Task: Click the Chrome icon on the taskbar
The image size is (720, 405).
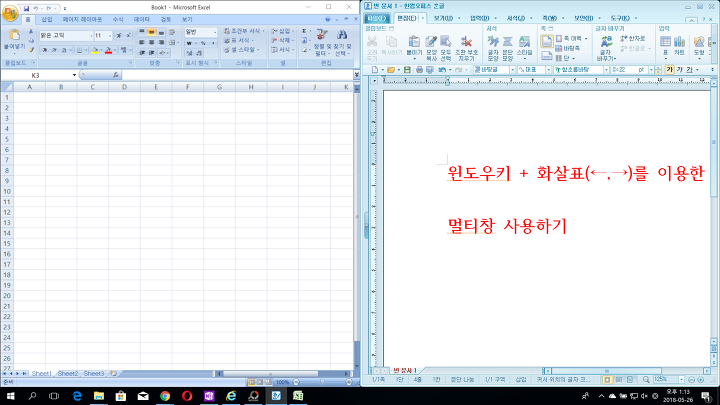Action: click(165, 396)
